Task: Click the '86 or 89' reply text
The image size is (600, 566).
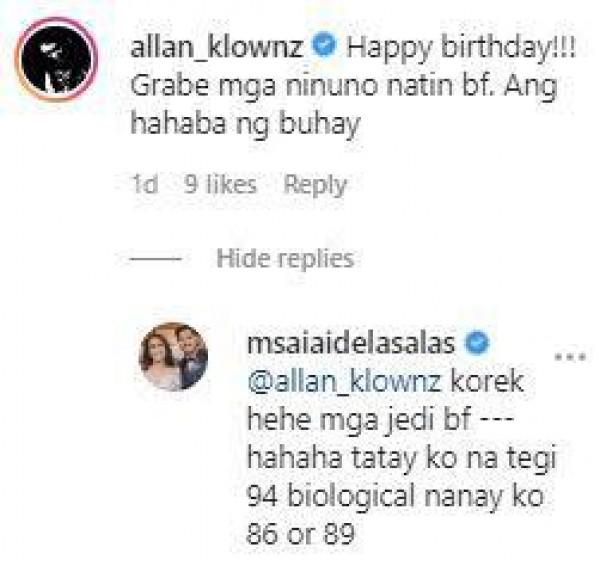Action: (300, 534)
